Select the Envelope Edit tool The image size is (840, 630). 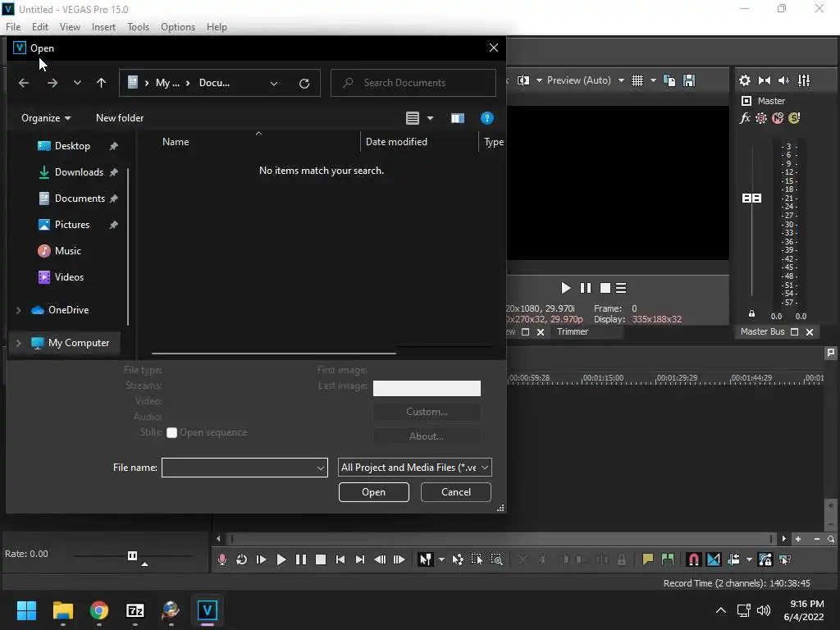[458, 559]
